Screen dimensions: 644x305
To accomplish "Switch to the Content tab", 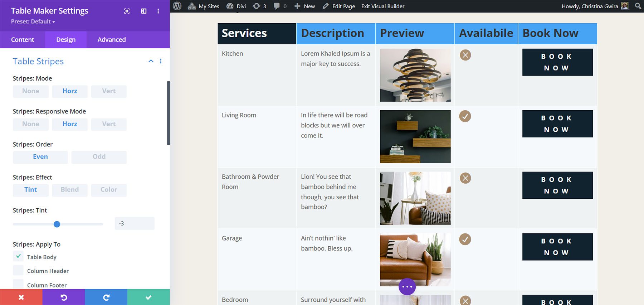I will tap(23, 40).
